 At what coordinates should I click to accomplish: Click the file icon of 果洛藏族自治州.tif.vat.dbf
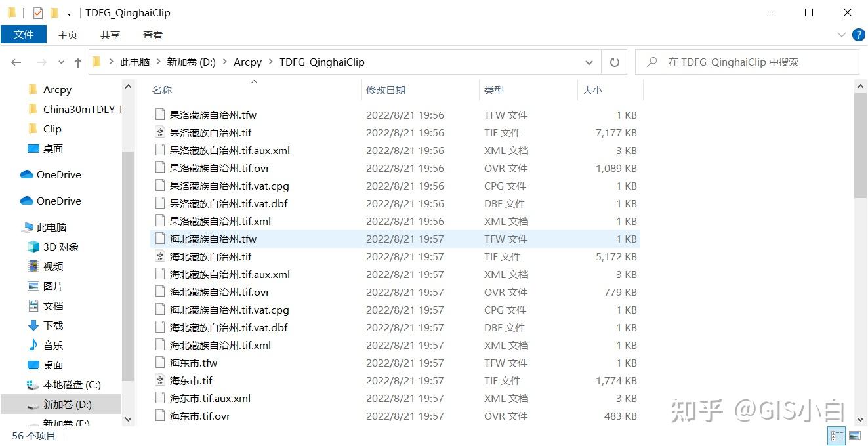pyautogui.click(x=159, y=203)
